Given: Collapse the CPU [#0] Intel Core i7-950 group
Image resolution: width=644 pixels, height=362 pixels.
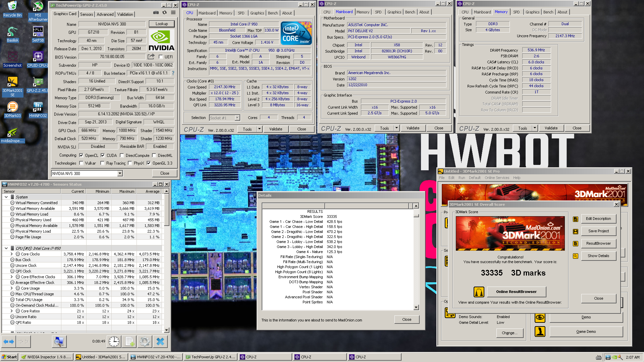Looking at the screenshot, I should (6, 248).
